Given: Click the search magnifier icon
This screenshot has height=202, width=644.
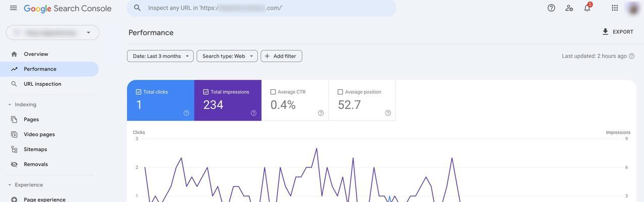Looking at the screenshot, I should point(137,8).
